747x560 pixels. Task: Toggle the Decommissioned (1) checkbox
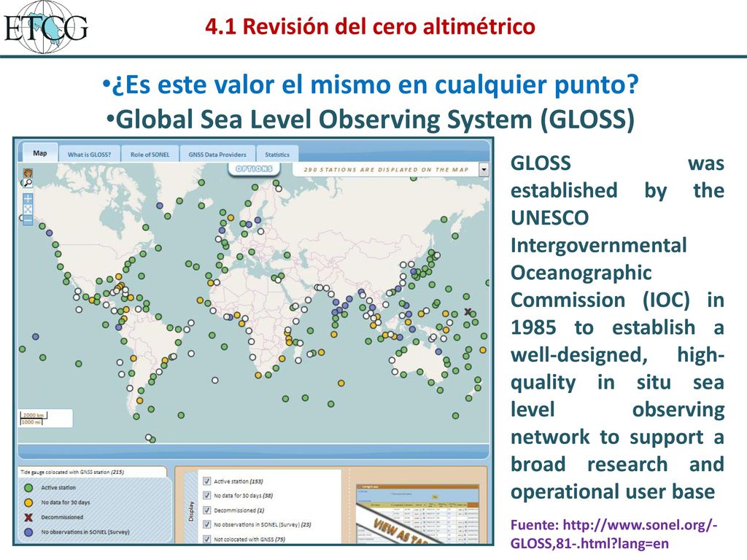(x=206, y=510)
